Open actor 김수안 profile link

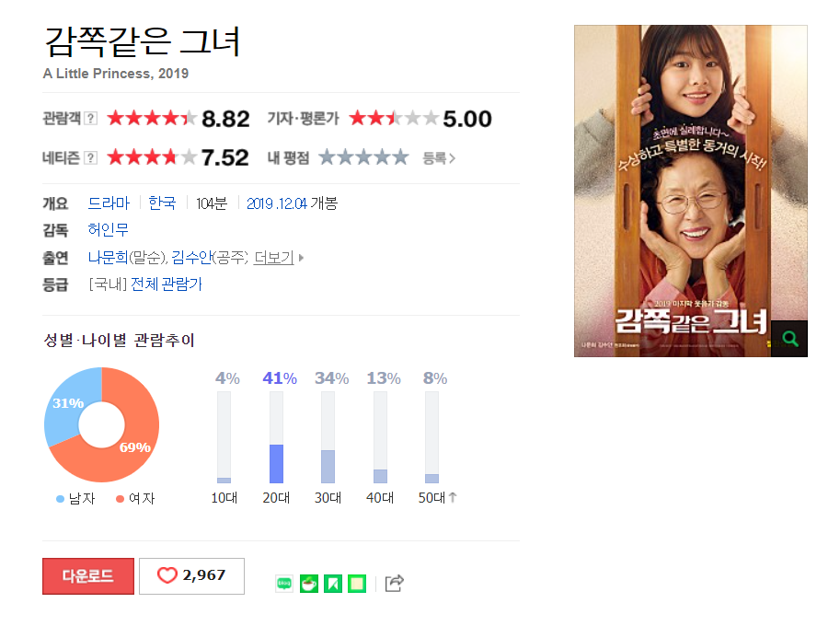tap(191, 258)
